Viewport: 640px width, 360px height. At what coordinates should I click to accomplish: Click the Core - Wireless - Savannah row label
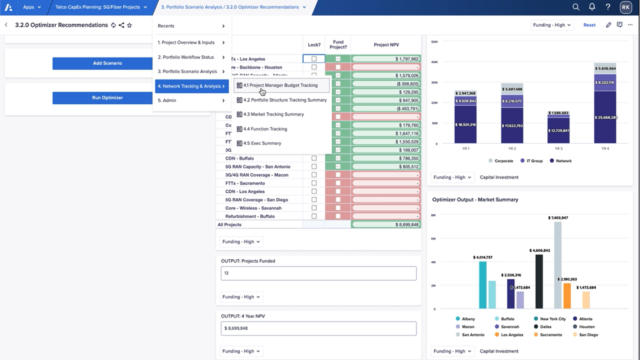[x=253, y=208]
